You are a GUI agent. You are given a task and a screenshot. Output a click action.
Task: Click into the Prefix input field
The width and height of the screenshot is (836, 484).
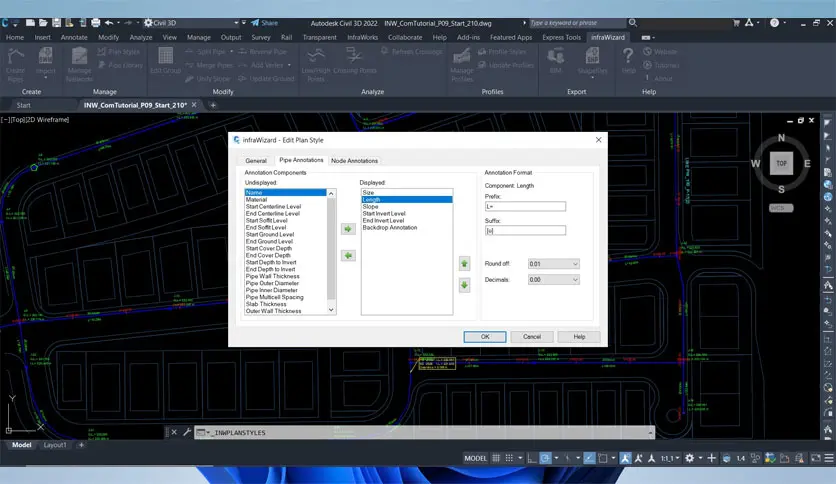(525, 206)
